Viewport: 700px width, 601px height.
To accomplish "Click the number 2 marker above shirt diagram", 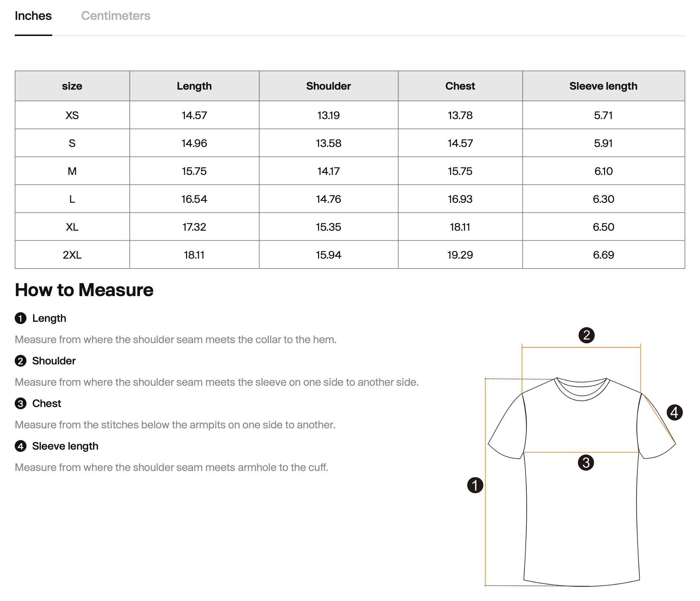I will tap(586, 335).
